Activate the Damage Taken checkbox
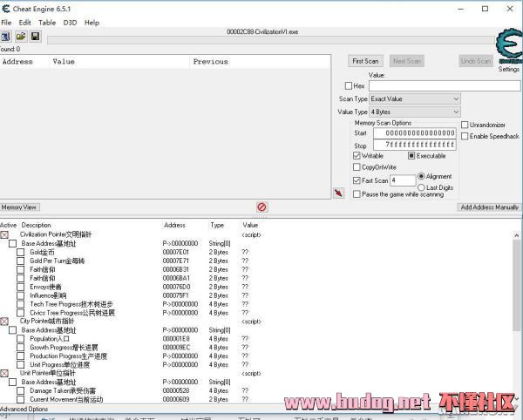The height and width of the screenshot is (420, 523). (x=20, y=390)
